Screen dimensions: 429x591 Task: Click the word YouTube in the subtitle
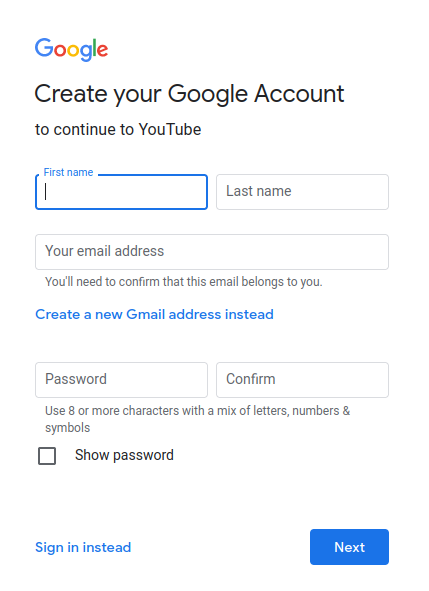click(x=170, y=130)
